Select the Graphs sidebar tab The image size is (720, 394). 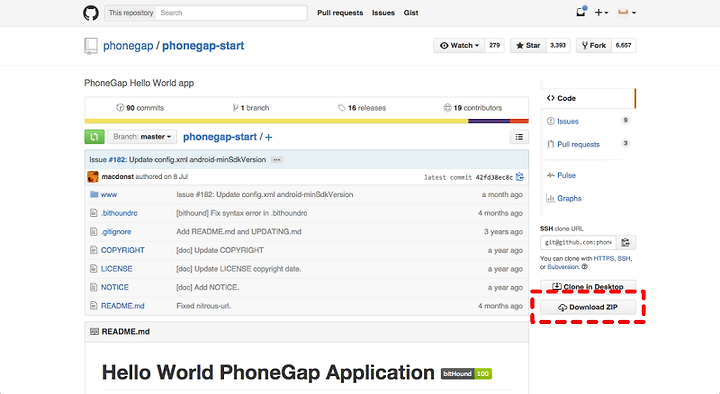[588, 198]
